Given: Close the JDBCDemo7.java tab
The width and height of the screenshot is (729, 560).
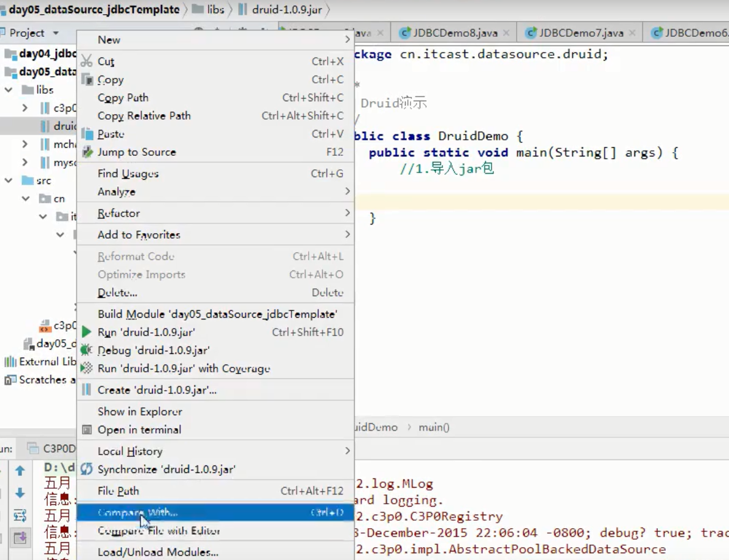Looking at the screenshot, I should [x=632, y=33].
